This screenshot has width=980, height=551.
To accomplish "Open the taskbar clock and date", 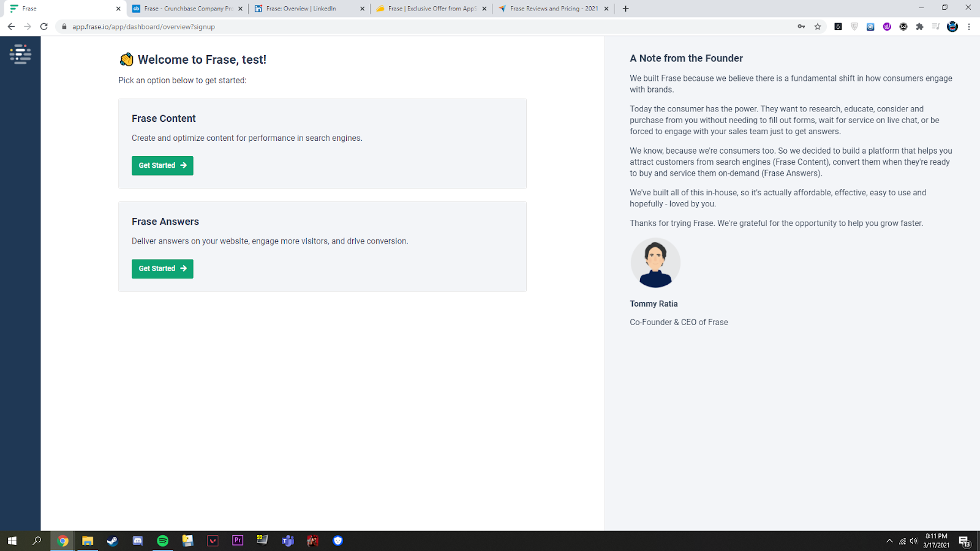I will coord(937,541).
